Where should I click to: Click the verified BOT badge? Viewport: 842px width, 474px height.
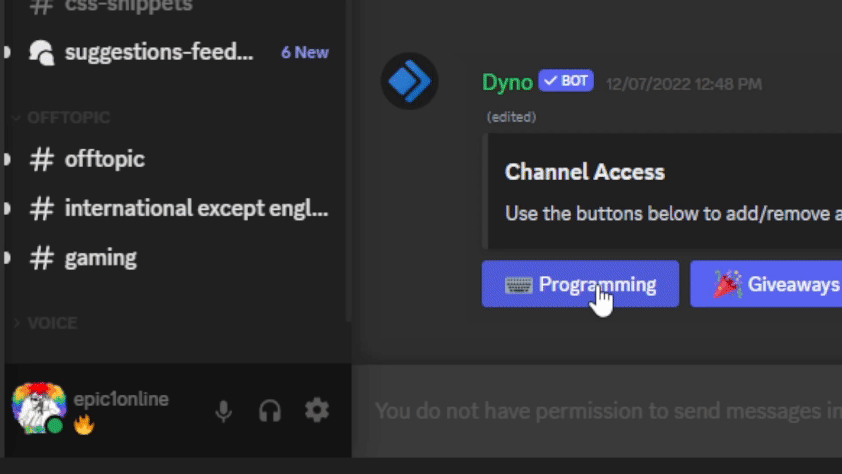tap(566, 81)
